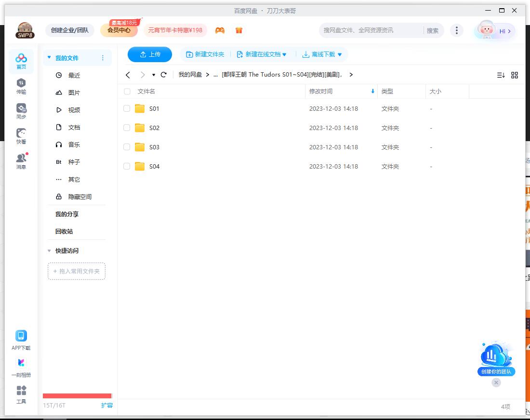
Task: Open the 传输 transfer panel
Action: click(x=21, y=87)
